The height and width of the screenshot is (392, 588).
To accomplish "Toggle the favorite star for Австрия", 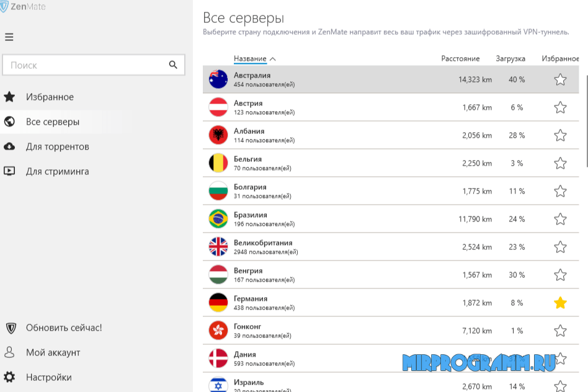I will coord(560,107).
